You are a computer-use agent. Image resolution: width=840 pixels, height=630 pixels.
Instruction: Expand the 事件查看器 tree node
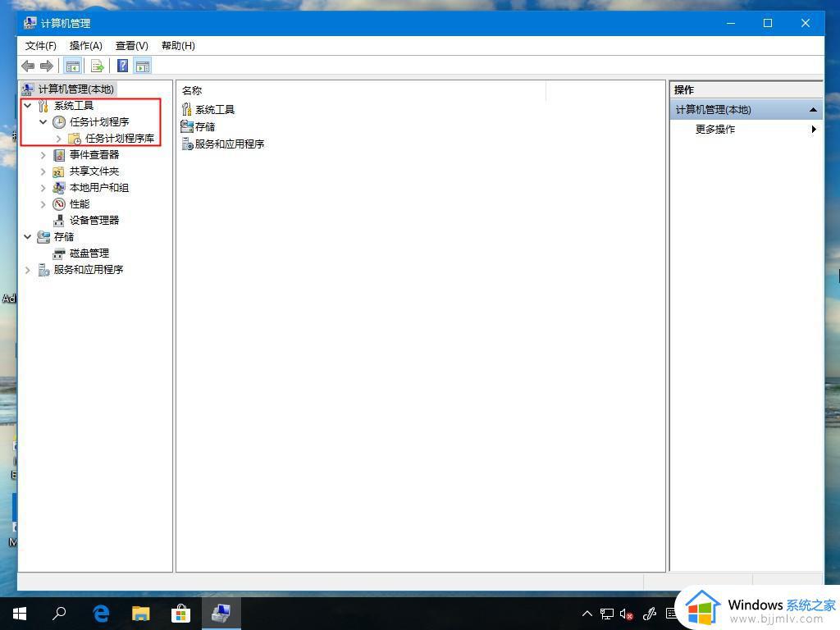coord(43,155)
